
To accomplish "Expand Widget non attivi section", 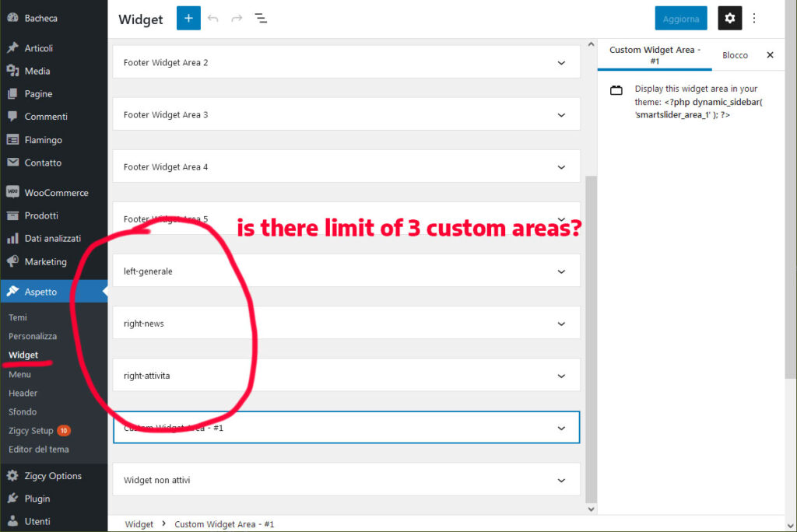I will [346, 480].
